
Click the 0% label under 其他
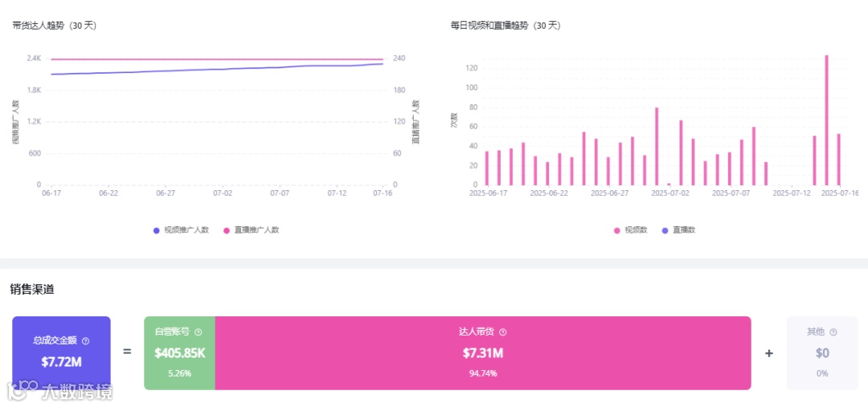[x=822, y=373]
